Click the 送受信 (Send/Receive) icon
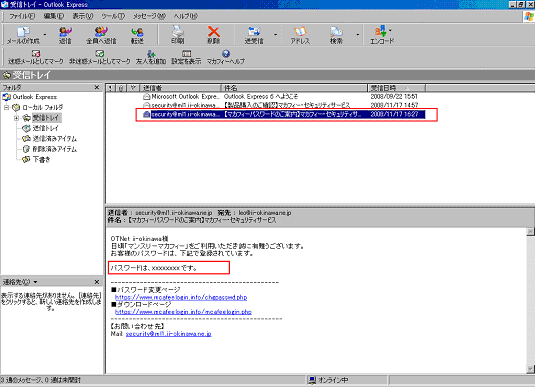This screenshot has width=535, height=387. coord(254,35)
